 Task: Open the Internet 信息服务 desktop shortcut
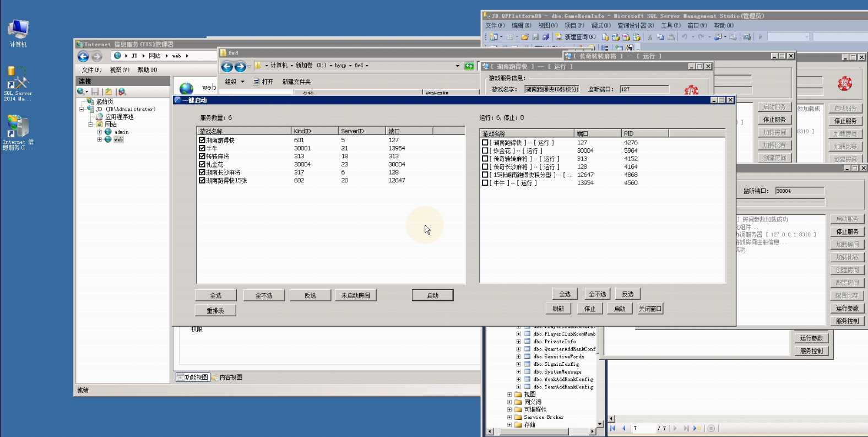18,133
